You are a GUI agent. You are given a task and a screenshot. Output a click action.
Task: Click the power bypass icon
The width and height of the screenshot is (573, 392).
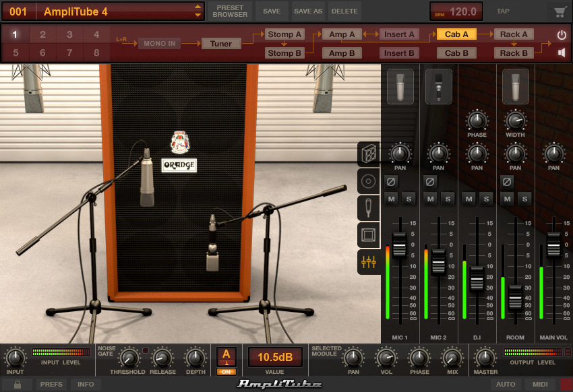(x=562, y=35)
